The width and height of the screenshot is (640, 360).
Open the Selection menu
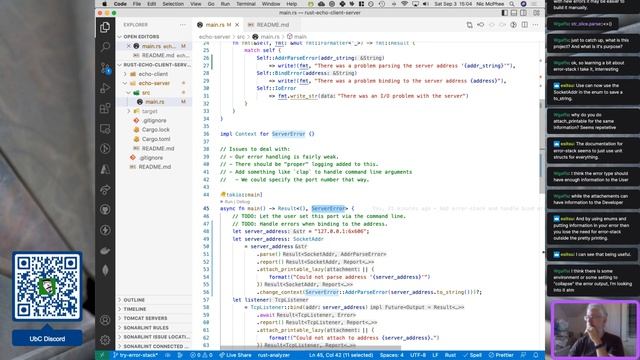coord(173,4)
